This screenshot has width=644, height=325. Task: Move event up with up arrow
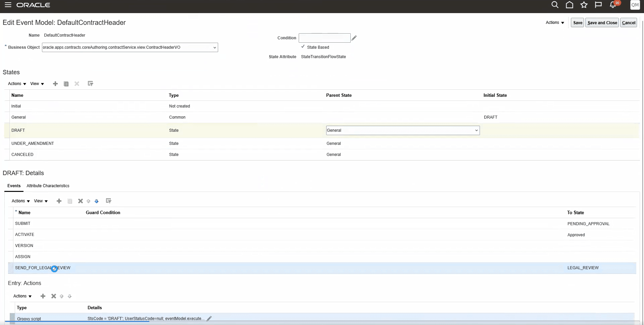click(89, 201)
